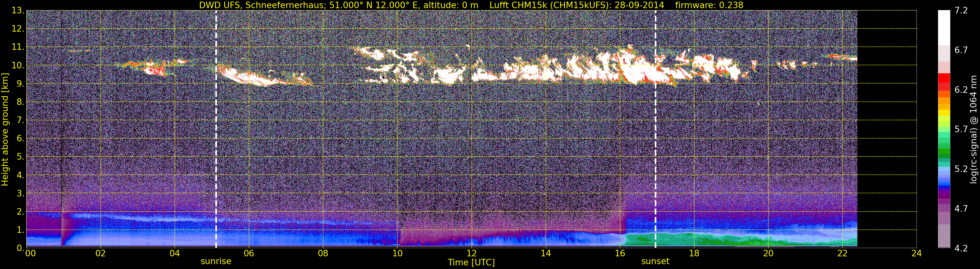The height and width of the screenshot is (269, 980).
Task: Click the time axis tick '08'
Action: 323,253
